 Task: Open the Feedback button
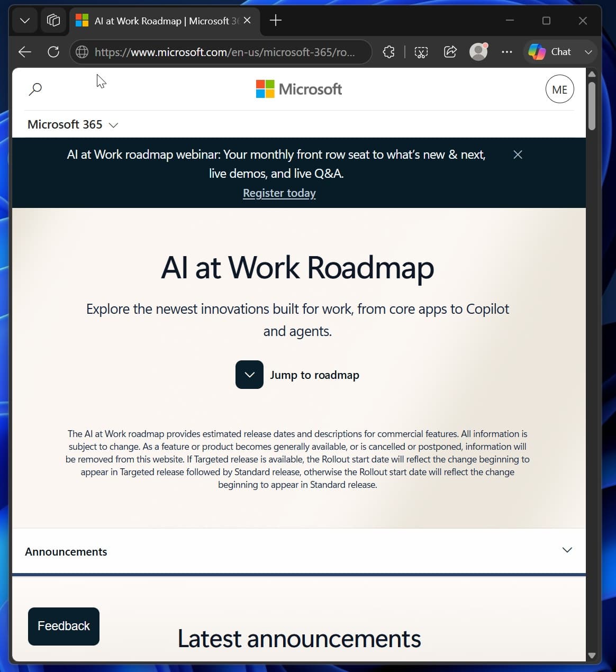pyautogui.click(x=64, y=626)
